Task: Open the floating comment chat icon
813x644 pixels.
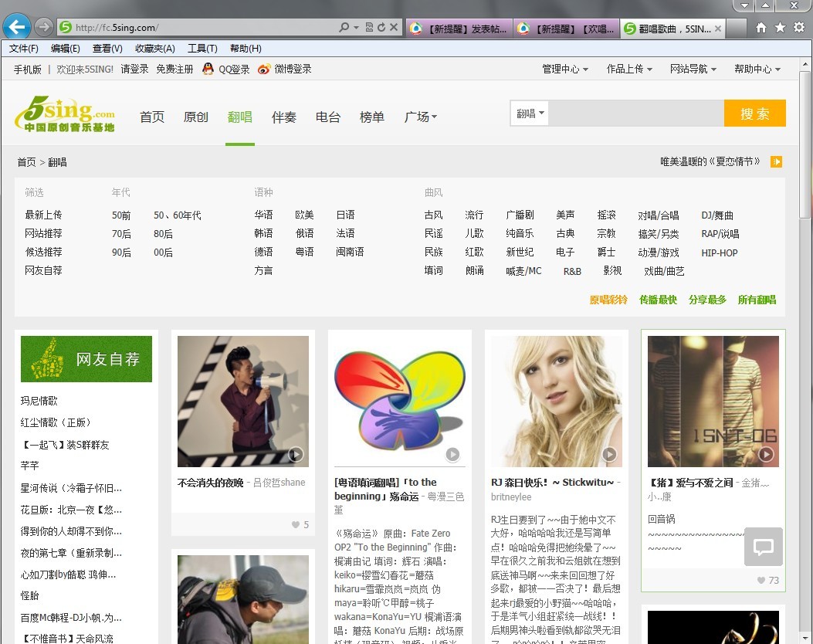Action: coord(764,547)
